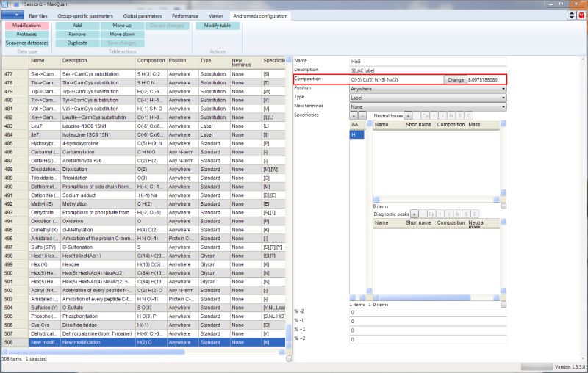The width and height of the screenshot is (588, 373).
Task: Click the Description column header in table
Action: click(98, 62)
